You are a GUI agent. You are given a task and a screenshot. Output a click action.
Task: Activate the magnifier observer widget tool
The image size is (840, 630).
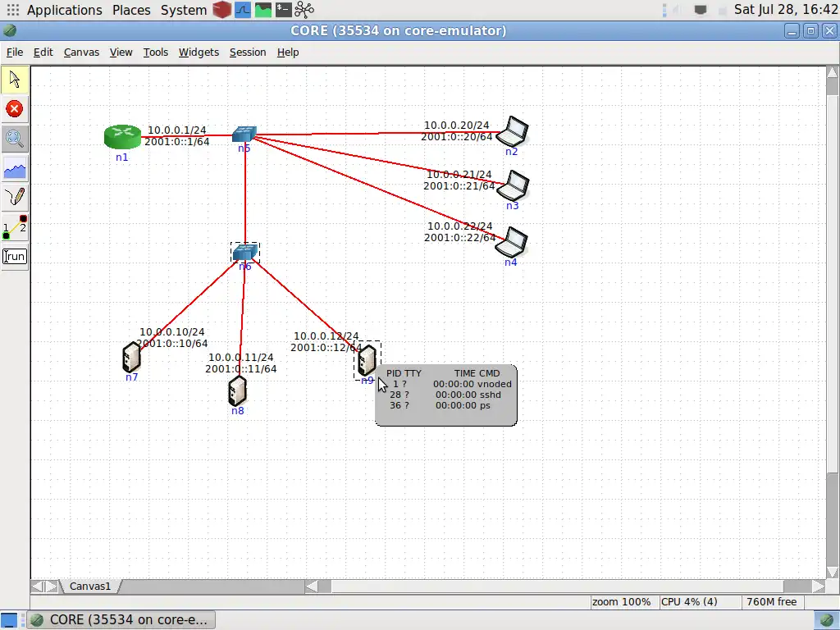pyautogui.click(x=14, y=138)
